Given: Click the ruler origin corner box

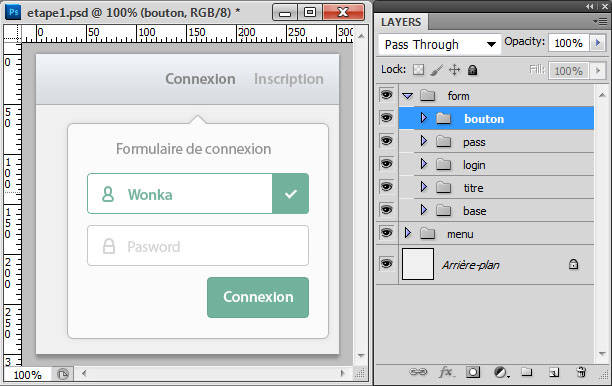Looking at the screenshot, I should coord(12,33).
